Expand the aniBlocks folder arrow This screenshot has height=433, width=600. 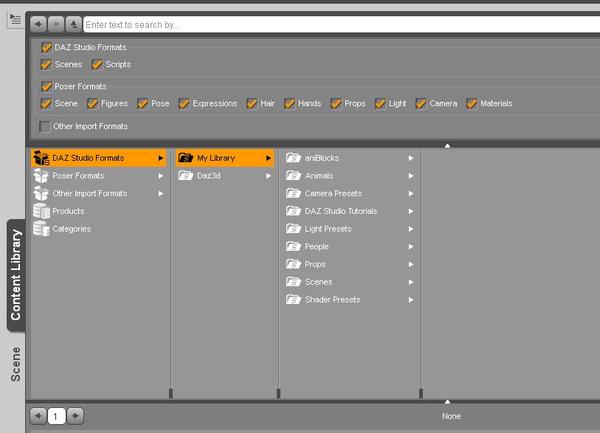coord(411,158)
